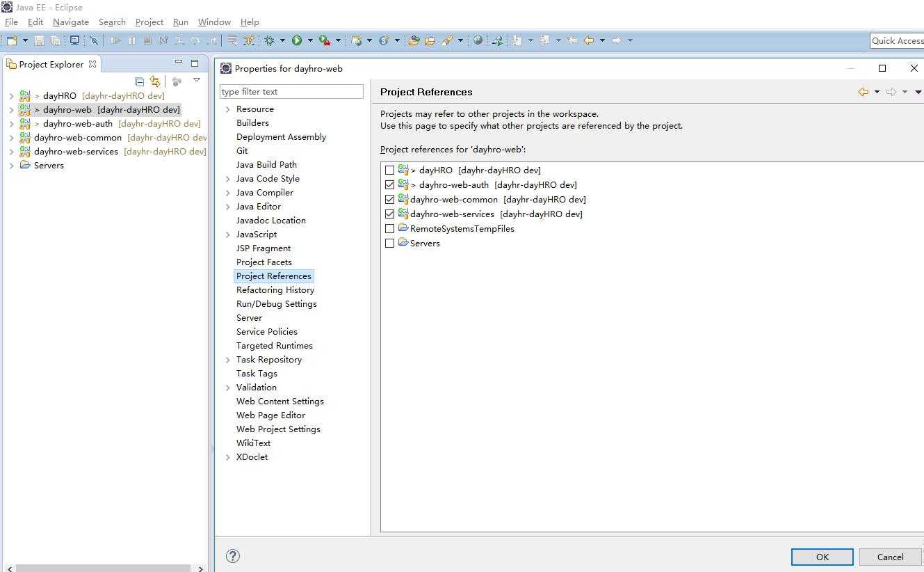Click the Open Type folder toolbar icon

click(x=414, y=40)
